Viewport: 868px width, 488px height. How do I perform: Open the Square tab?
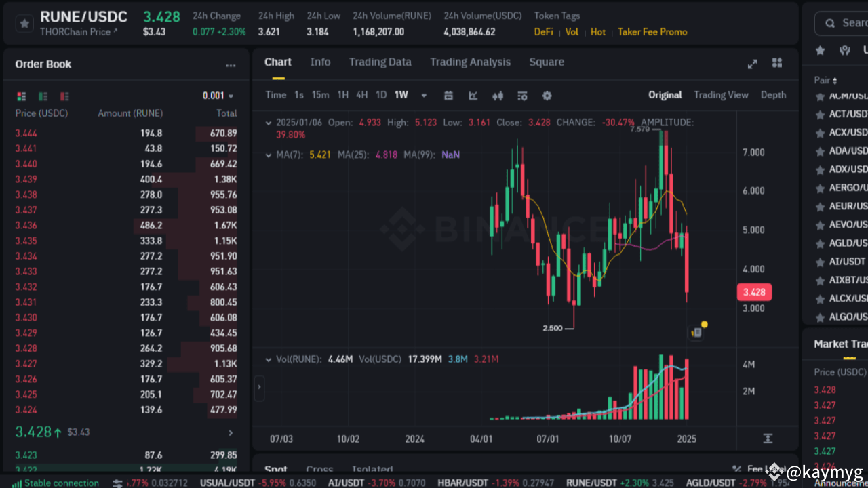click(547, 62)
